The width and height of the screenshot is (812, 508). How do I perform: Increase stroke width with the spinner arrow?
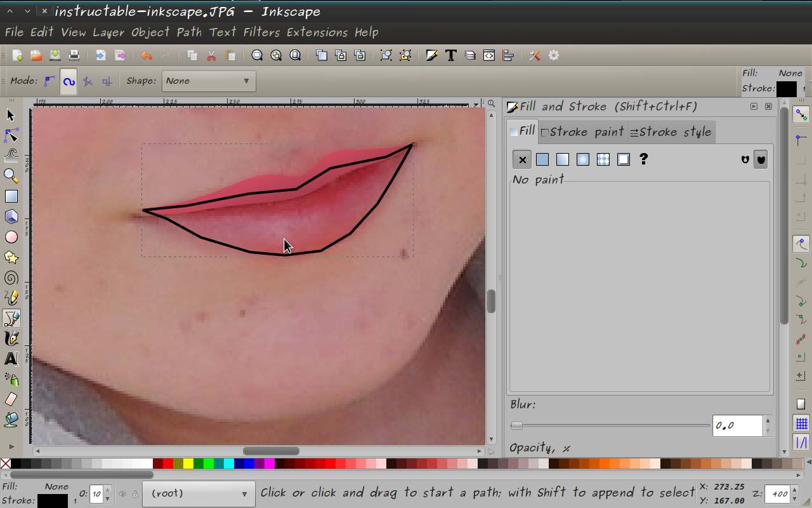click(108, 490)
